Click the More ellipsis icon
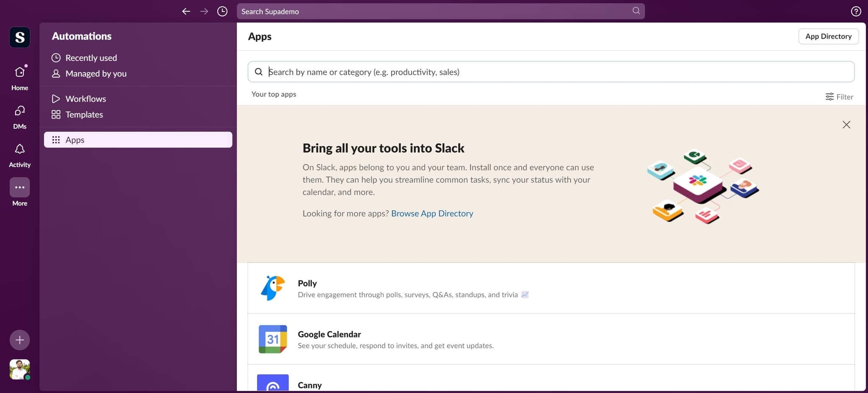This screenshot has height=393, width=868. point(19,187)
